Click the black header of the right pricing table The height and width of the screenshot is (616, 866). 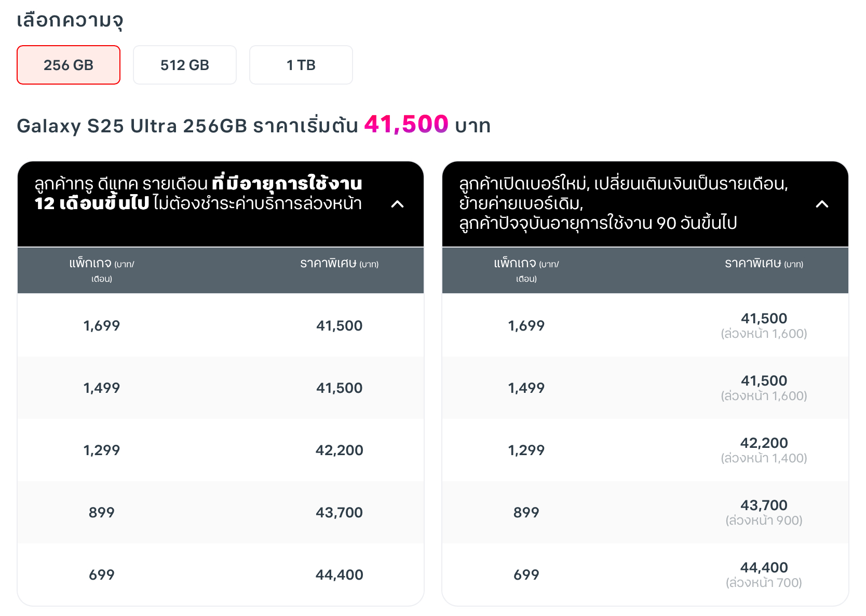[x=645, y=204]
